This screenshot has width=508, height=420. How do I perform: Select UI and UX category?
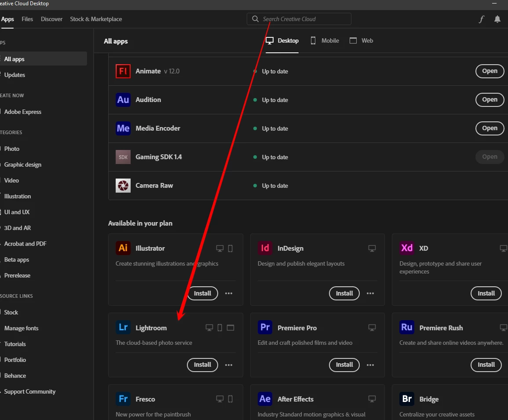pyautogui.click(x=17, y=212)
